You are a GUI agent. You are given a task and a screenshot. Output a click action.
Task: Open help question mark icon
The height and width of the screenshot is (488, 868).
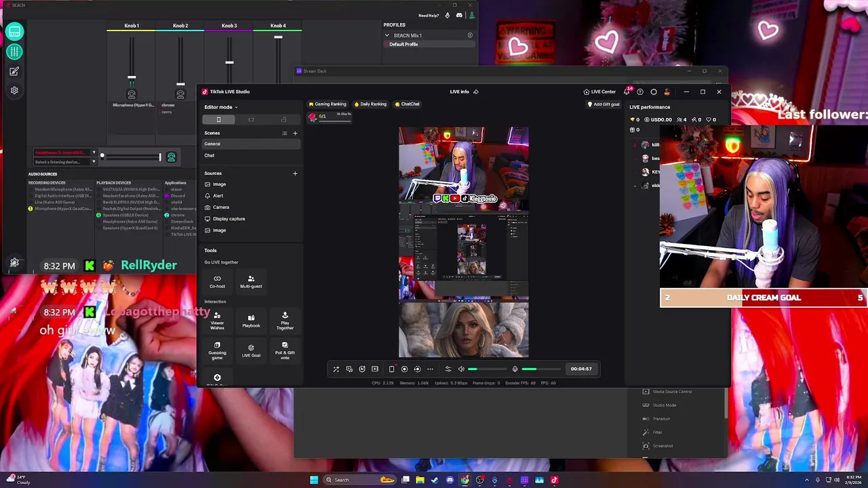coord(640,91)
